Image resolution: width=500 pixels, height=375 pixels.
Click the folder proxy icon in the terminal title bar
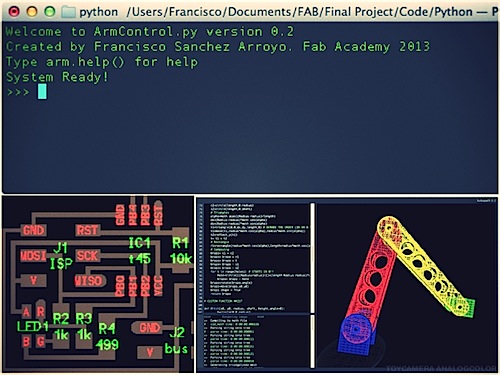[x=69, y=12]
